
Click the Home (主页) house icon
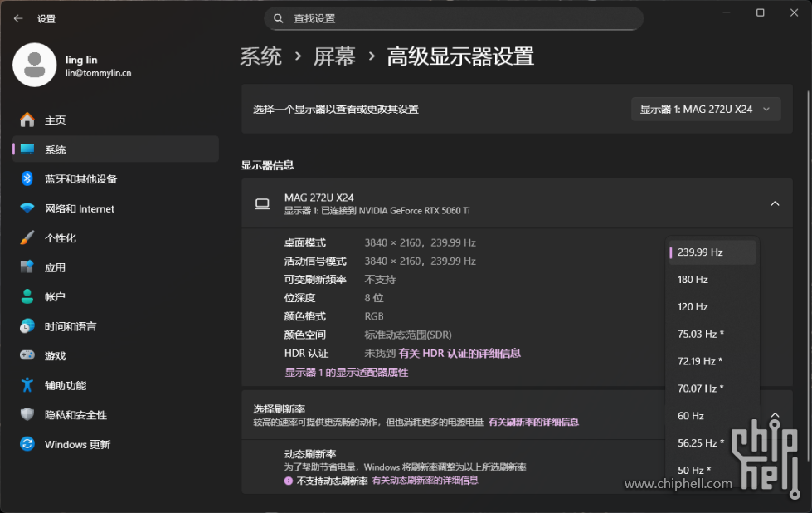click(27, 120)
